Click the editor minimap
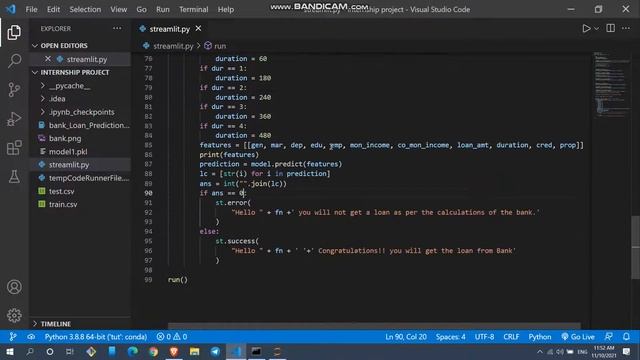640x360 pixels. 611,85
